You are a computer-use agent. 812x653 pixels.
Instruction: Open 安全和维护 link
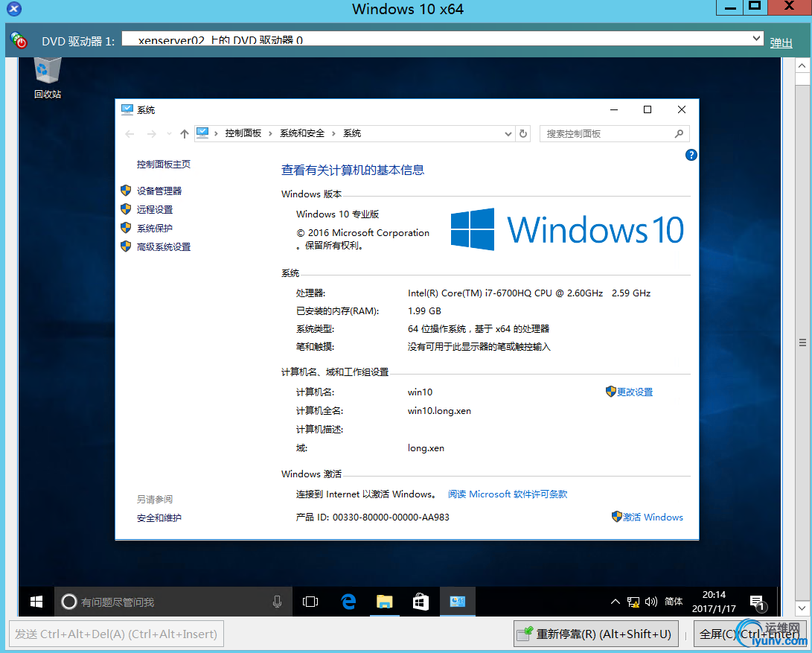pos(159,517)
